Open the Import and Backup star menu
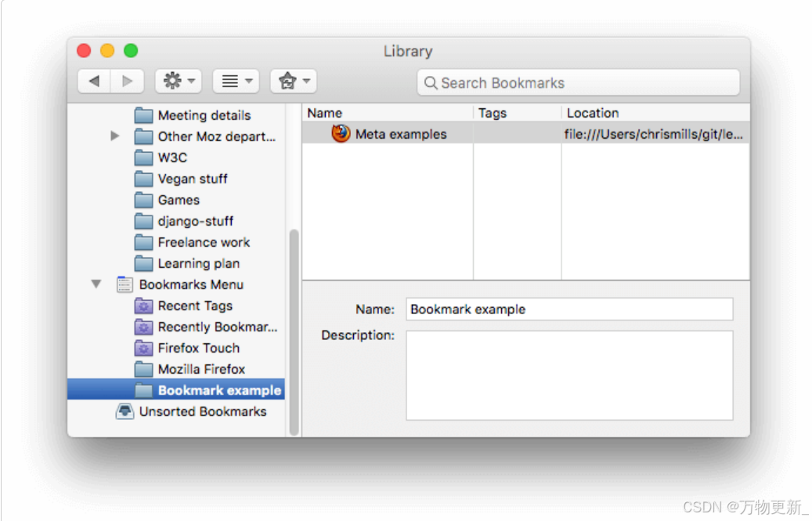812x521 pixels. click(x=294, y=81)
